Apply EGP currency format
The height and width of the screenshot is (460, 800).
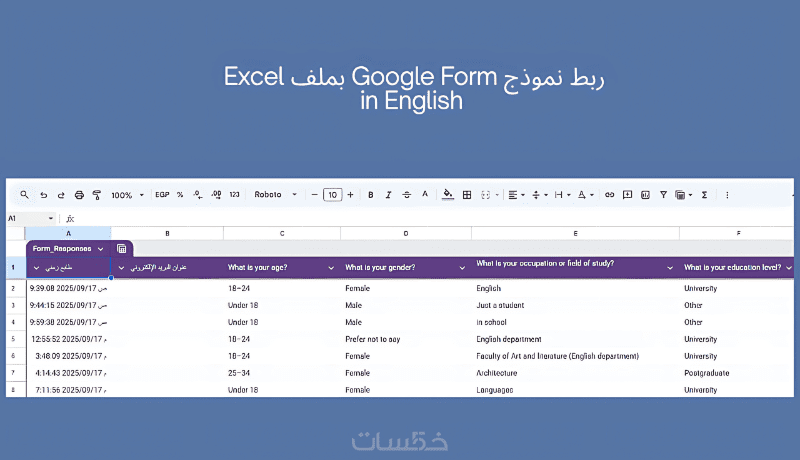point(162,194)
